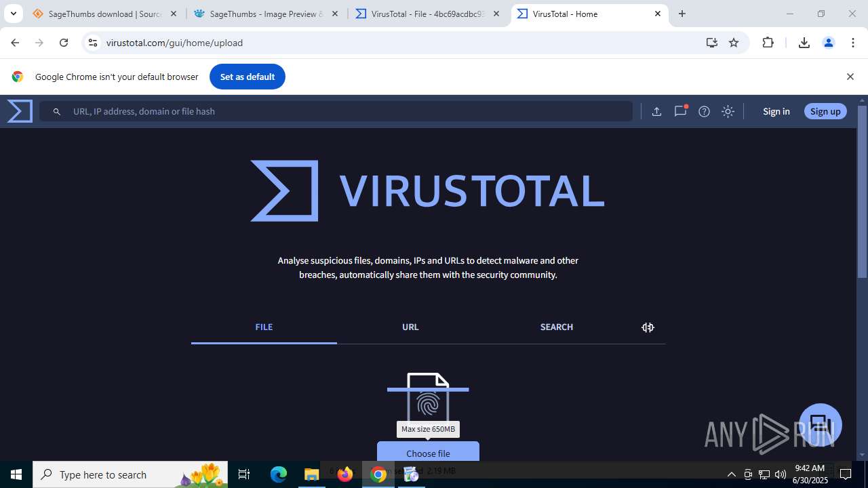Dismiss the default browser infobar

point(850,77)
